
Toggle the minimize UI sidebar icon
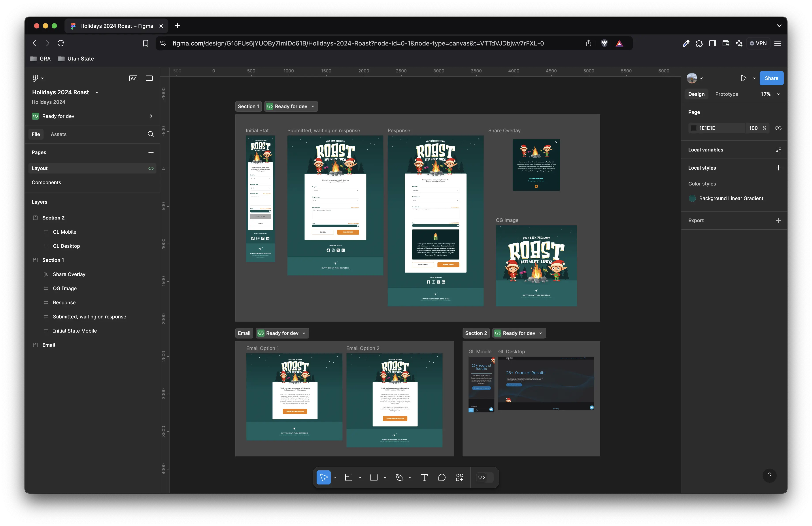click(x=149, y=78)
